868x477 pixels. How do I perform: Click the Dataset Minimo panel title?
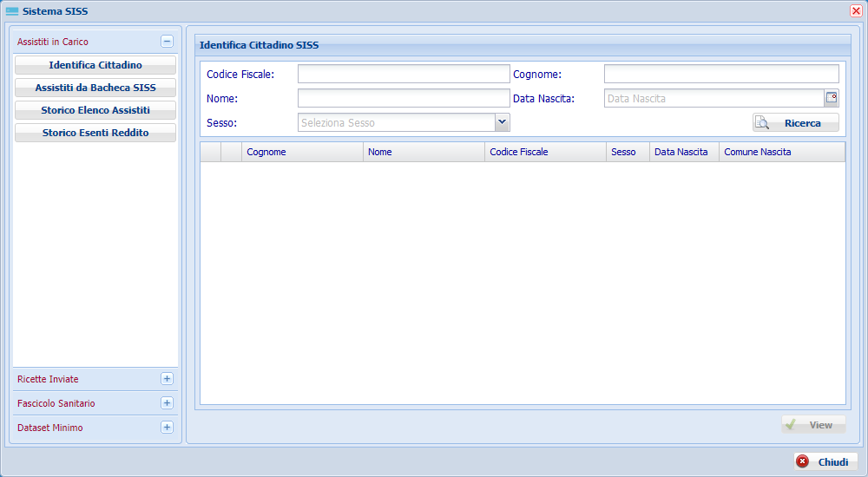click(49, 428)
